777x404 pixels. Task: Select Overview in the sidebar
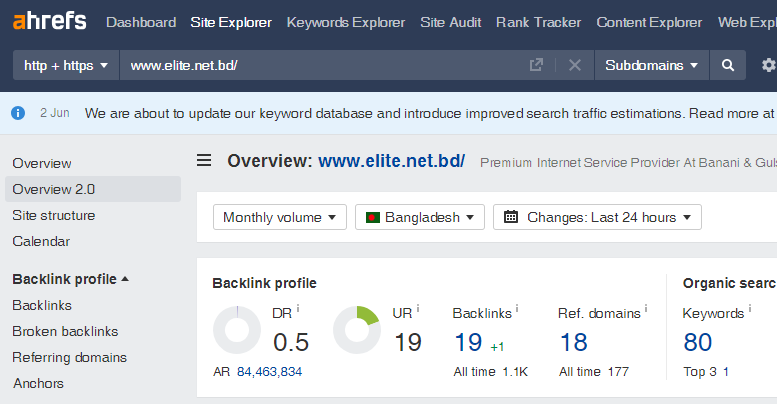pyautogui.click(x=42, y=163)
